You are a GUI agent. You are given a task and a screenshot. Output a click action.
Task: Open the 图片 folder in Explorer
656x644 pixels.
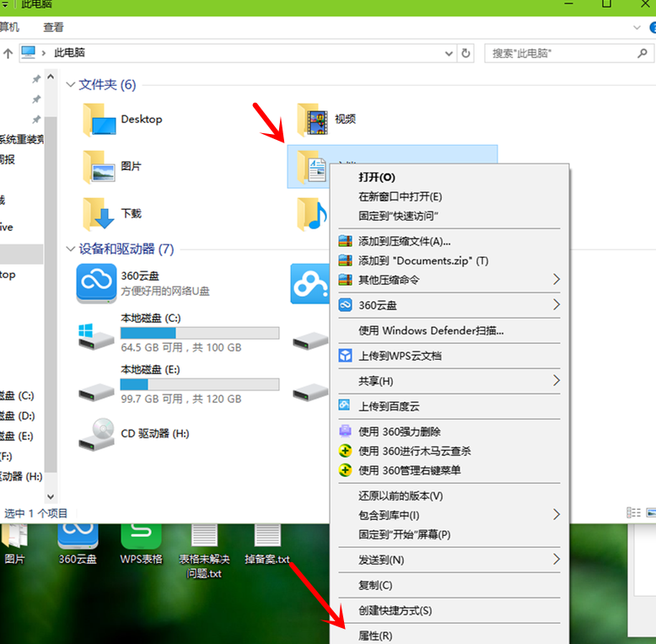(x=99, y=167)
